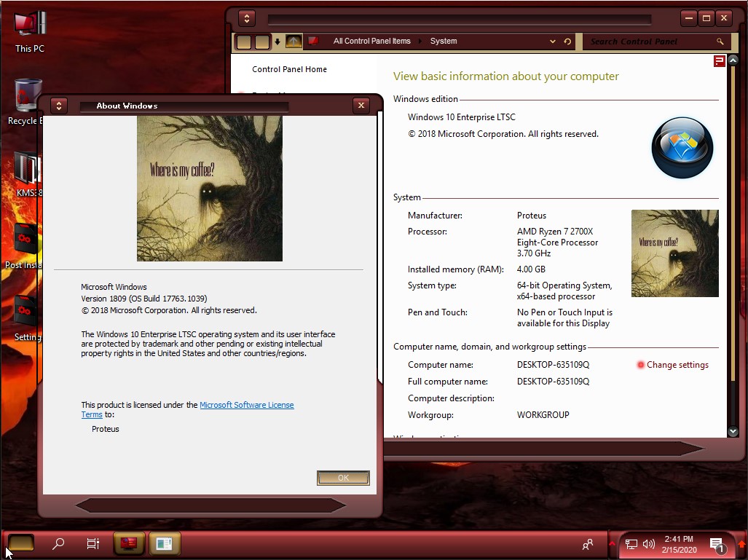Click the volume speaker tray icon
The height and width of the screenshot is (560, 748).
pos(648,544)
